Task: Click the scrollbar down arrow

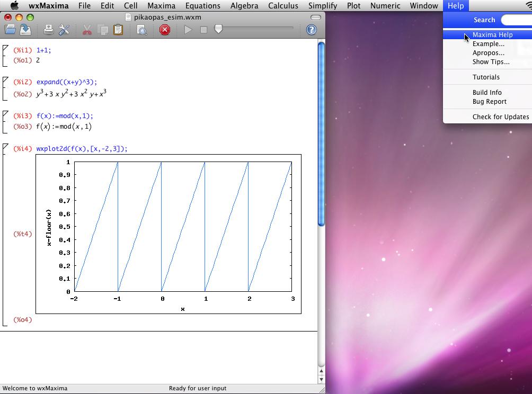Action: 321,379
